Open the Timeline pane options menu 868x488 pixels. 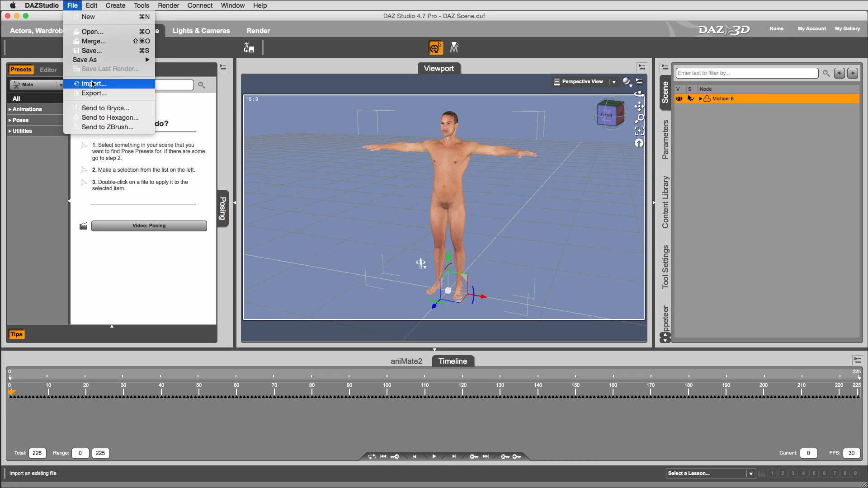point(857,360)
